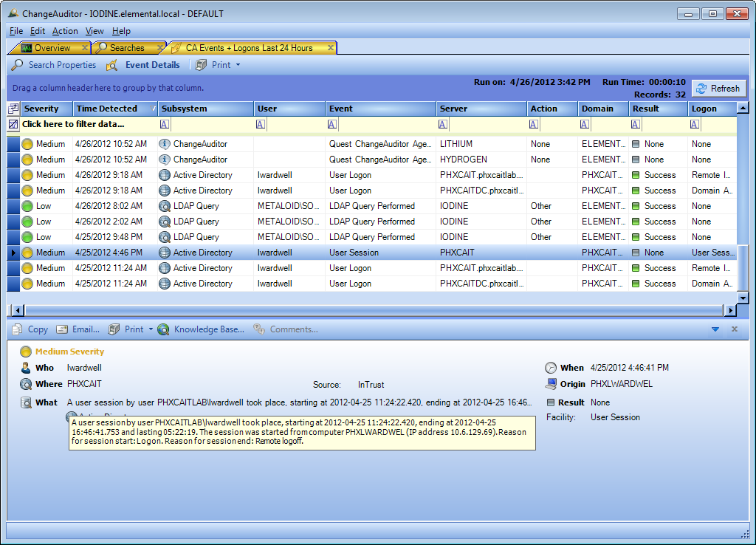Viewport: 756px width, 545px height.
Task: Open Action filter operator button
Action: 533,124
